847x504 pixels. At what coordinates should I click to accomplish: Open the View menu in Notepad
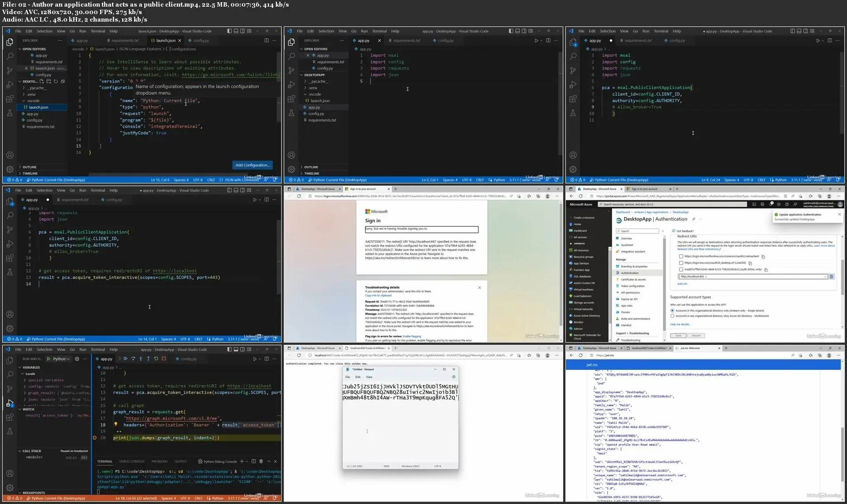coord(369,377)
